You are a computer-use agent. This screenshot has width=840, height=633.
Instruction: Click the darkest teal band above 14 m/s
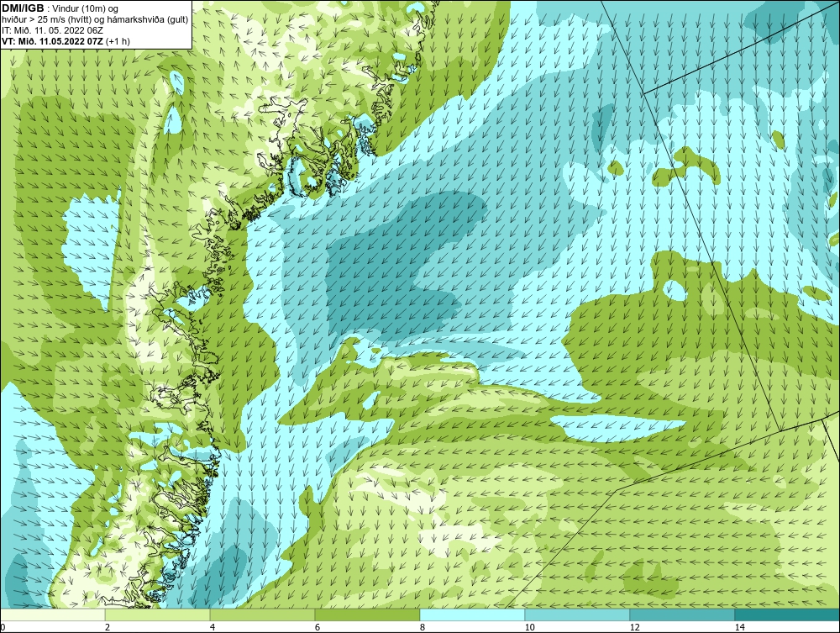(x=788, y=615)
